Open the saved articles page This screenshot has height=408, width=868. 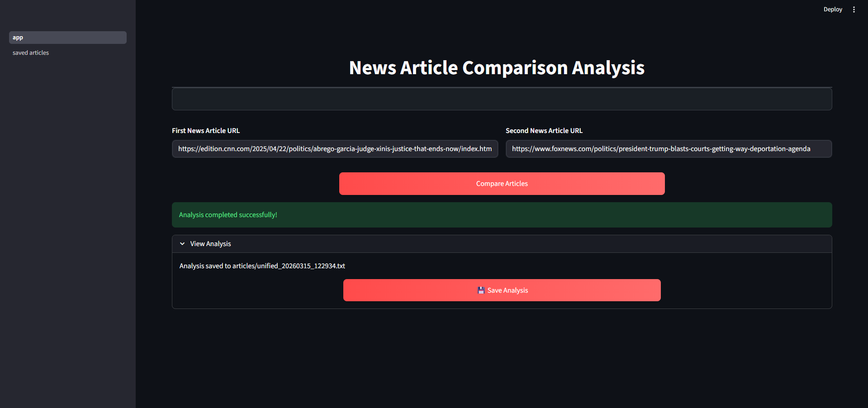tap(31, 53)
